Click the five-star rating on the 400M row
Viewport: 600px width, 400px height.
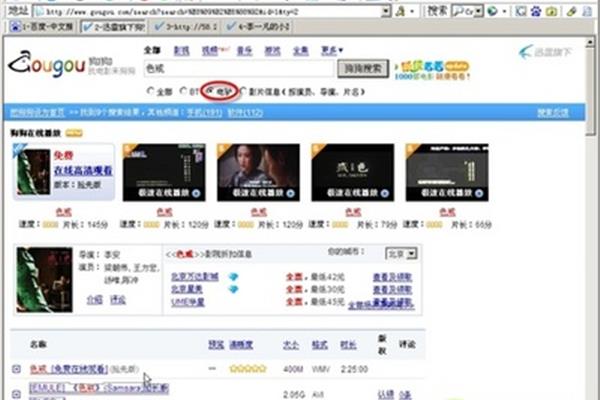tap(248, 369)
